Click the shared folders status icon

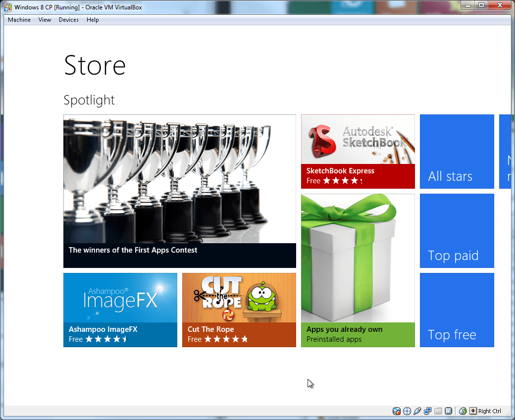pos(438,411)
